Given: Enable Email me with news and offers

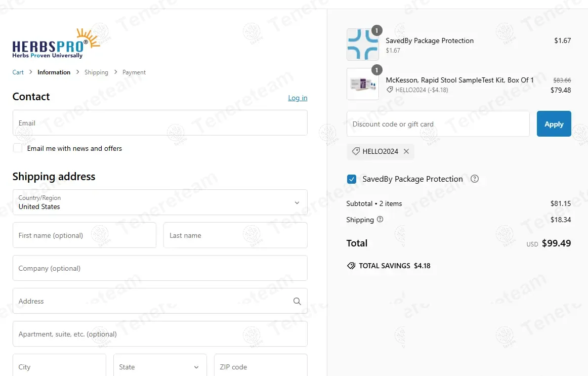Looking at the screenshot, I should (x=18, y=148).
